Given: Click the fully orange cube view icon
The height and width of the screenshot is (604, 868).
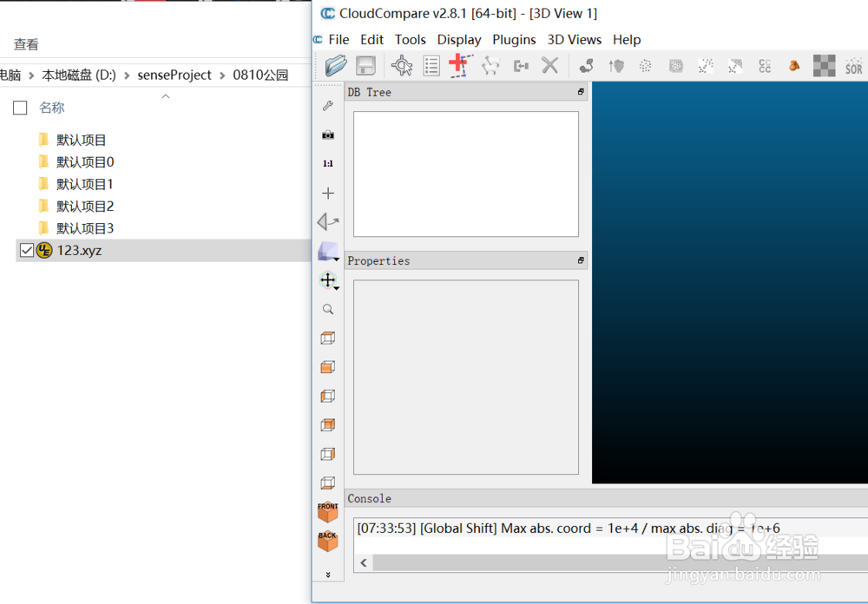Looking at the screenshot, I should click(328, 367).
